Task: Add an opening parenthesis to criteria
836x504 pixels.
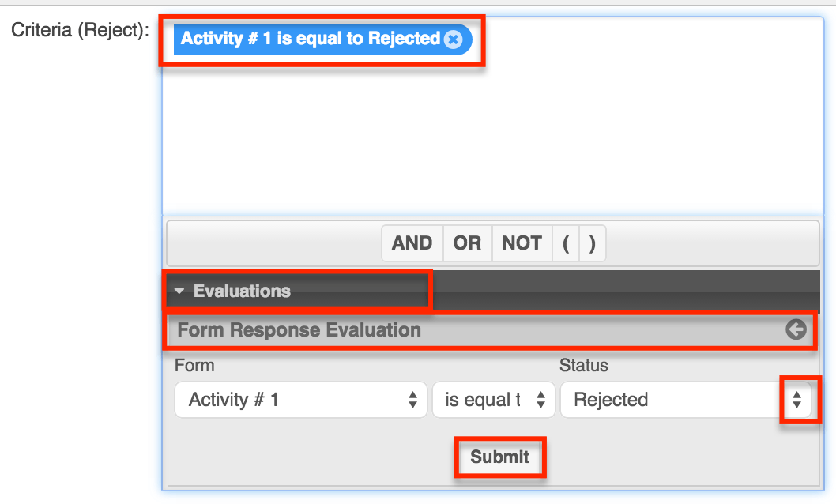Action: (566, 243)
